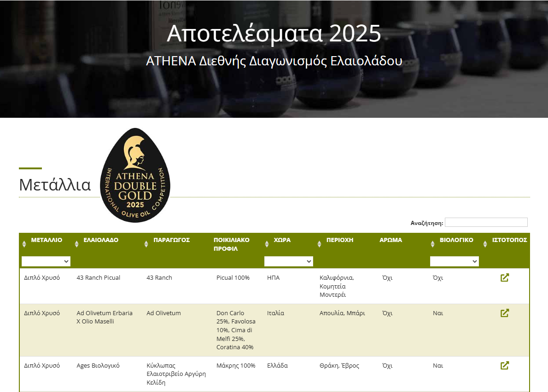Click the 'Μάκρης 100%' variety cell
Screen dimensions: 548x392
click(x=236, y=365)
